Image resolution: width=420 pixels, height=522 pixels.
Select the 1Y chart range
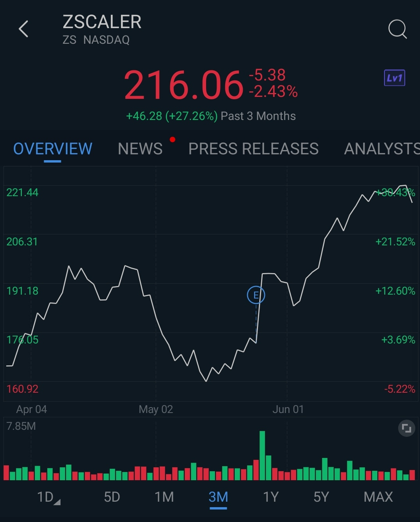271,497
